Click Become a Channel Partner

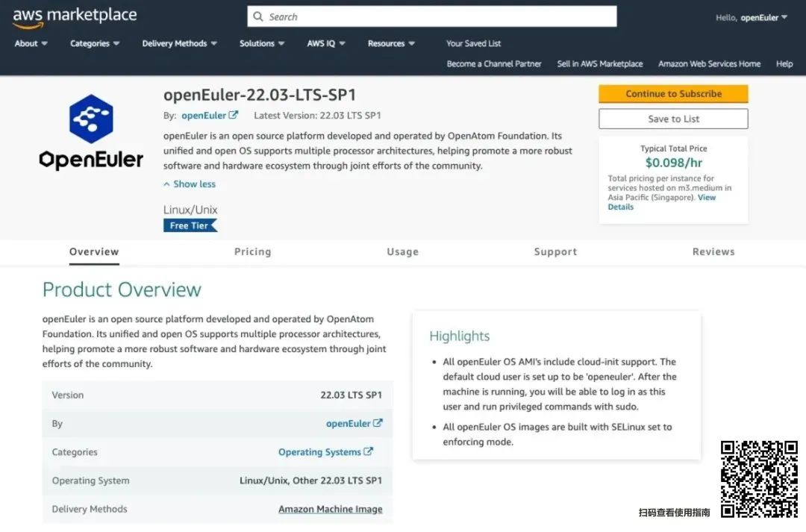pos(494,63)
